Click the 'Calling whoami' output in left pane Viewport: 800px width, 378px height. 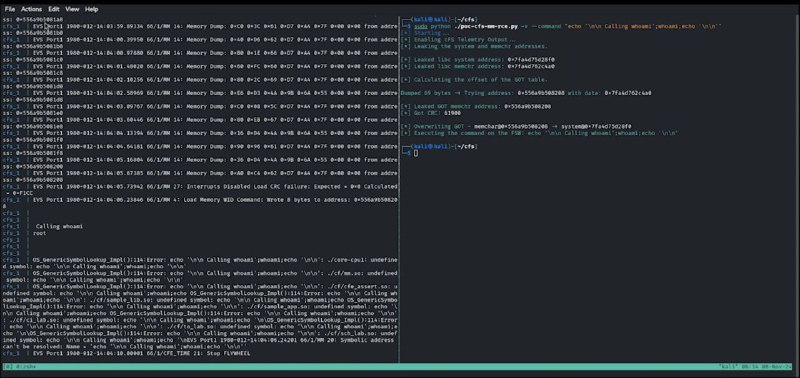pyautogui.click(x=59, y=226)
